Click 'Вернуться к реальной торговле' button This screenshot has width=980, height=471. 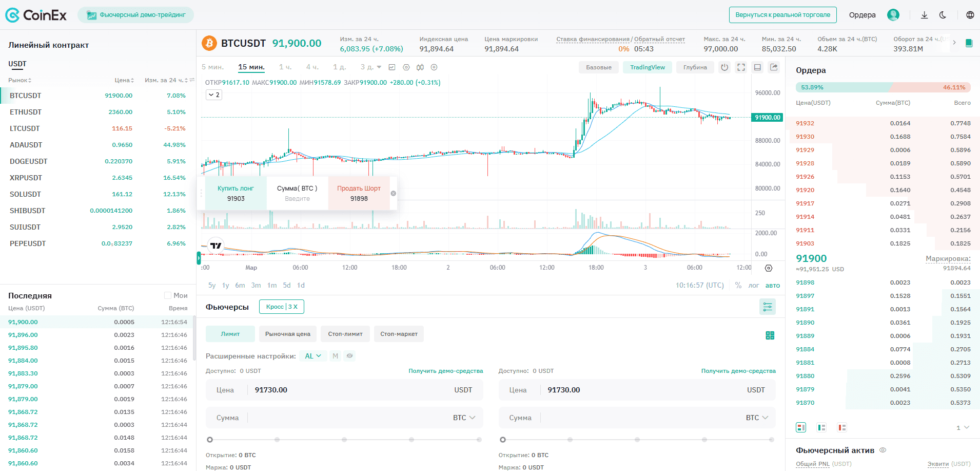pos(783,15)
